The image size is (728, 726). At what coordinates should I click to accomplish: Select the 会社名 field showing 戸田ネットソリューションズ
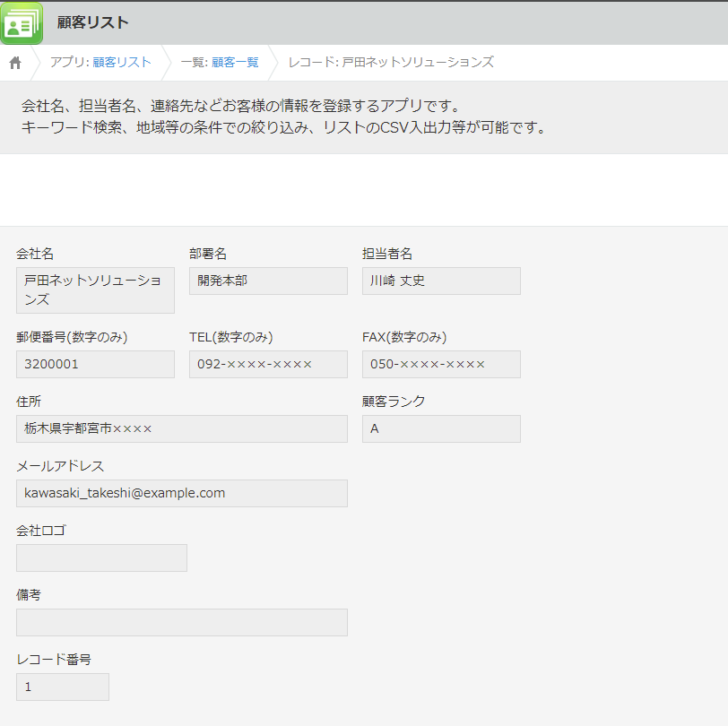[94, 290]
